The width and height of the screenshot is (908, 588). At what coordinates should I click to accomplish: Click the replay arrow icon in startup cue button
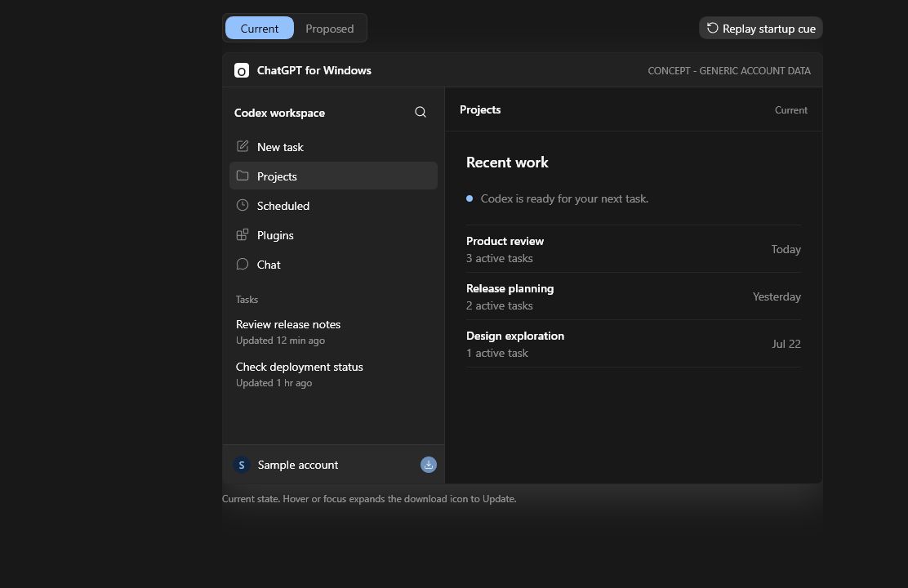coord(712,28)
